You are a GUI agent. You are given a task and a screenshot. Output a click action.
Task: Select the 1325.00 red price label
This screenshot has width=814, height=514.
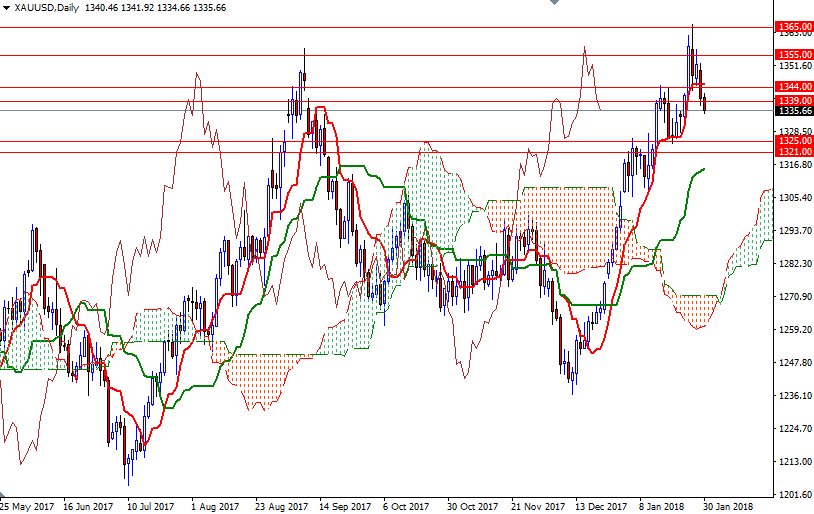click(x=793, y=141)
